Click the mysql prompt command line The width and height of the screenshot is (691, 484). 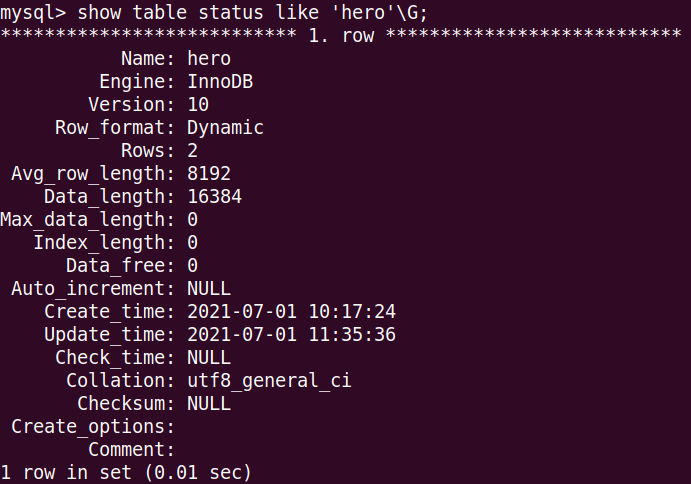[x=214, y=13]
